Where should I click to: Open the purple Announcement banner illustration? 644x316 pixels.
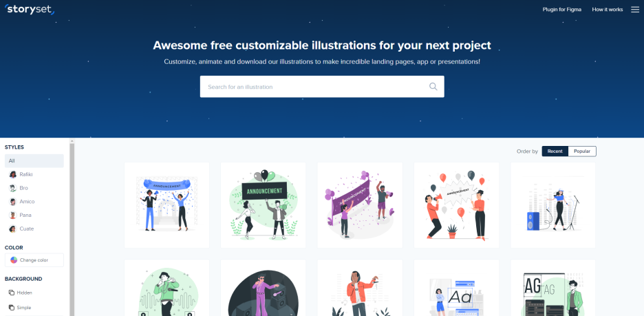click(x=360, y=205)
